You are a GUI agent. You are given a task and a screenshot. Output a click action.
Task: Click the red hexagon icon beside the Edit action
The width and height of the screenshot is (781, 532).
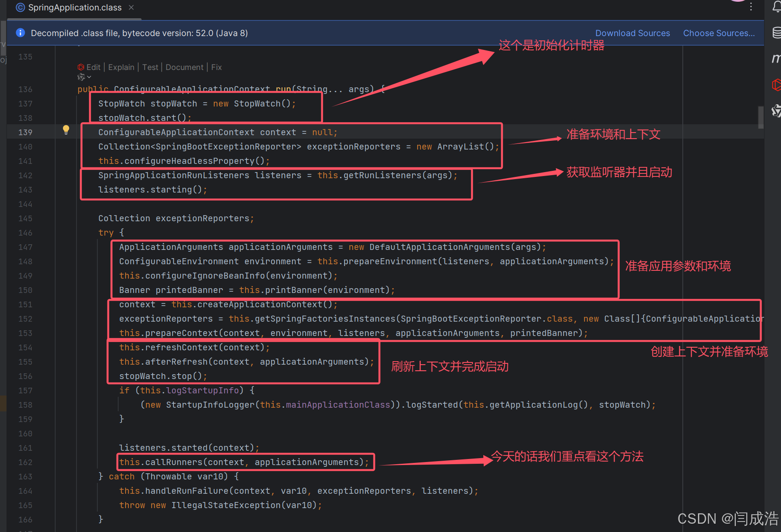81,67
